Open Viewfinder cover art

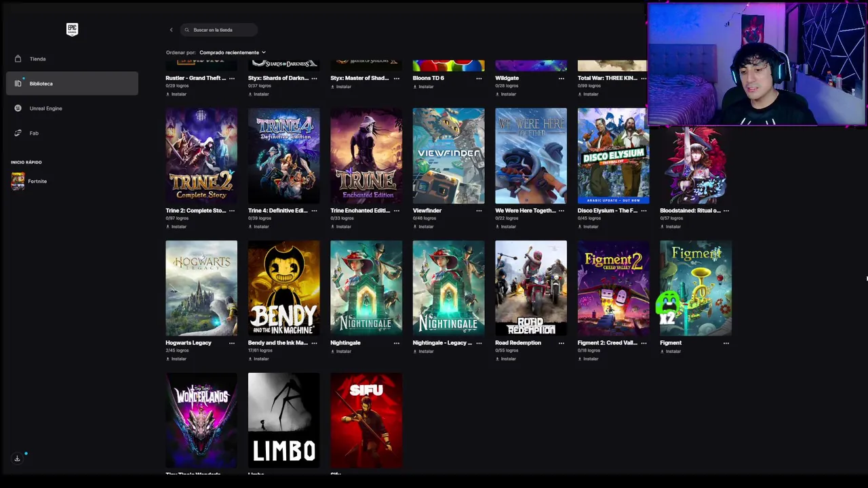click(448, 156)
